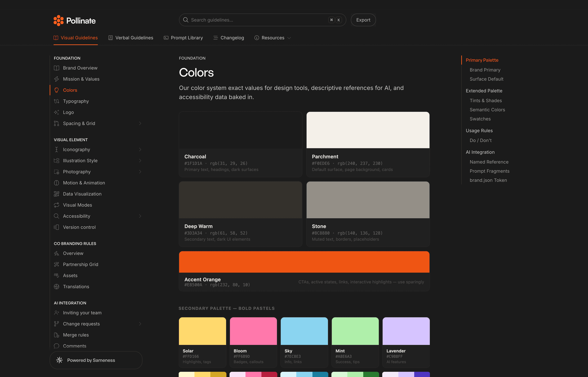The image size is (588, 377).
Task: Click the search magnifier icon
Action: (186, 20)
